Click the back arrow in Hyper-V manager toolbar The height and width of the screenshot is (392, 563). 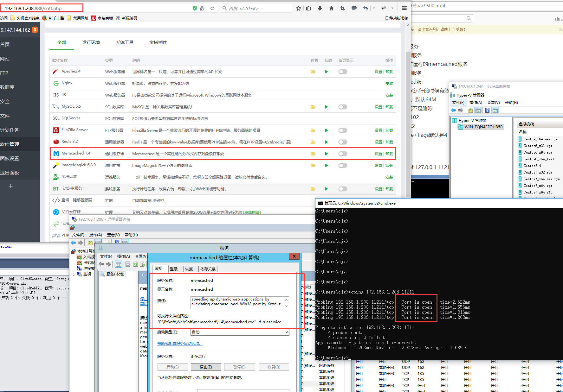coord(453,110)
